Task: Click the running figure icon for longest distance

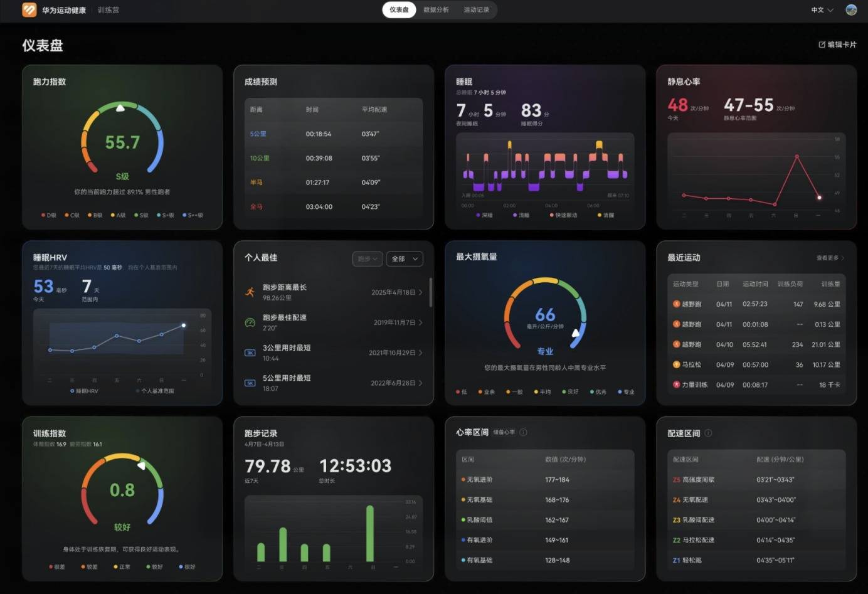Action: [250, 292]
